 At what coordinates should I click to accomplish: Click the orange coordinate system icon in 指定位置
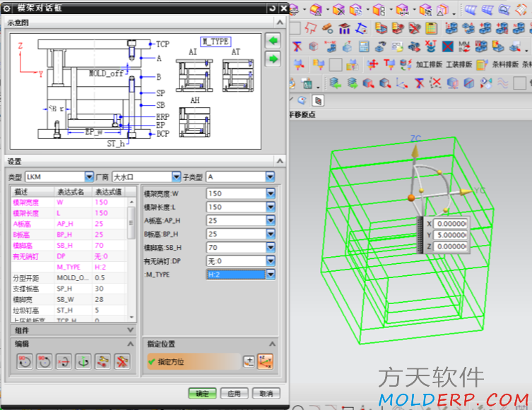point(266,361)
